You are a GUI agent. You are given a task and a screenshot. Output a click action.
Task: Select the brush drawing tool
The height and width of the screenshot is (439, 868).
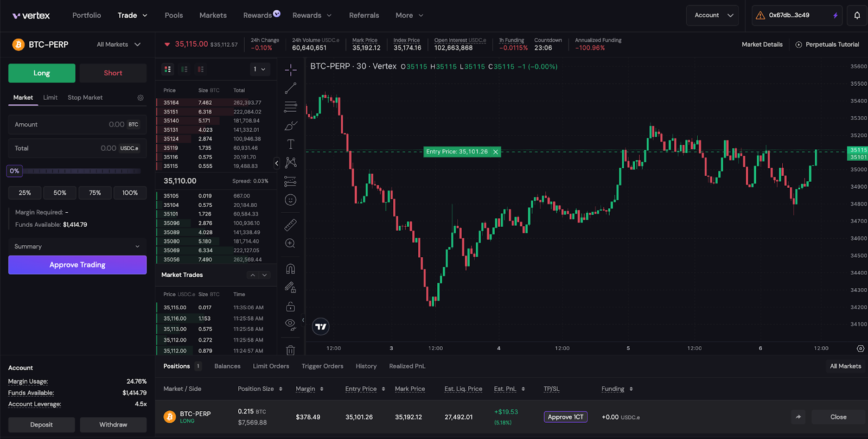point(291,125)
